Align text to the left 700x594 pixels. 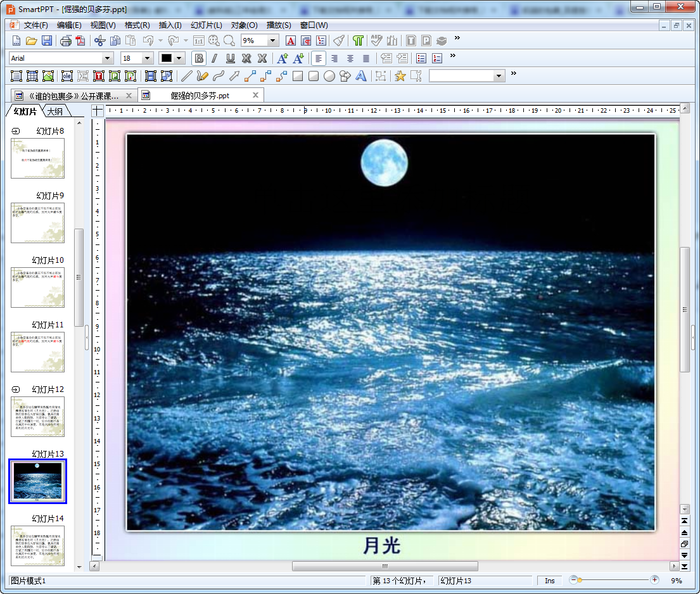[x=318, y=58]
